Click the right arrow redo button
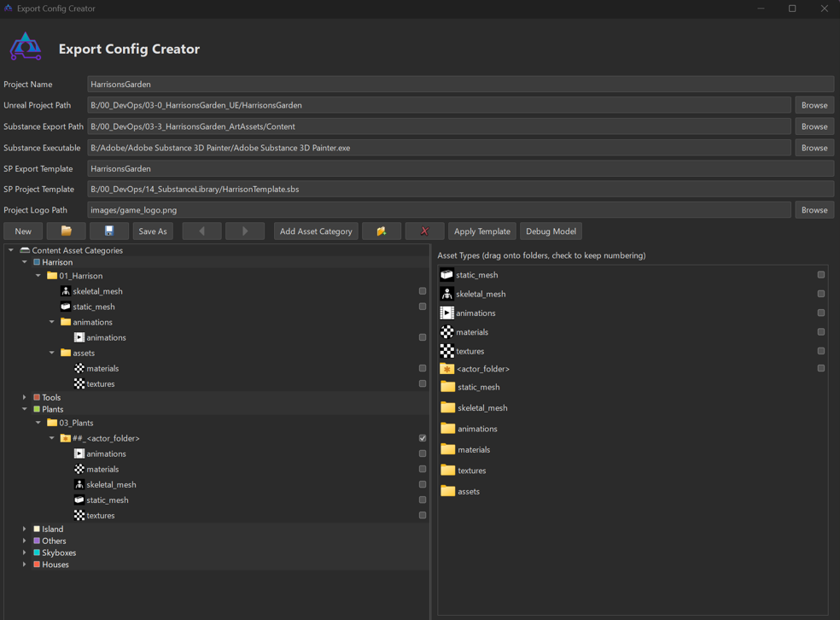 pyautogui.click(x=245, y=231)
